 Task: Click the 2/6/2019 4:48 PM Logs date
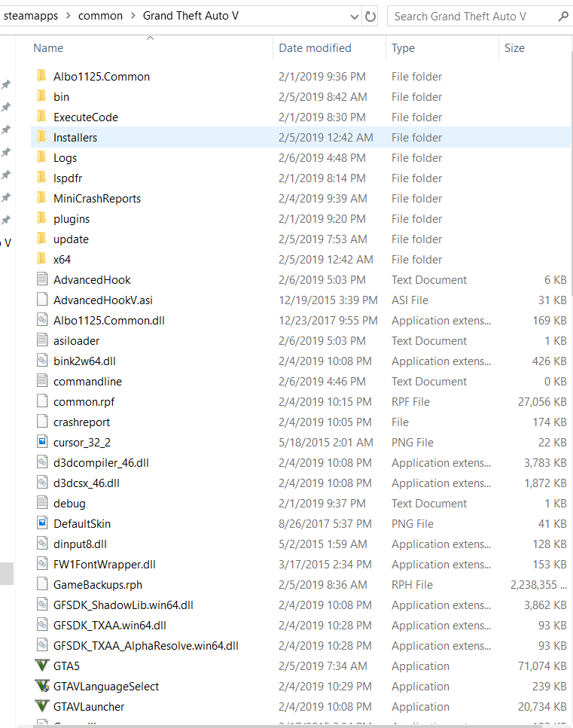click(x=322, y=158)
